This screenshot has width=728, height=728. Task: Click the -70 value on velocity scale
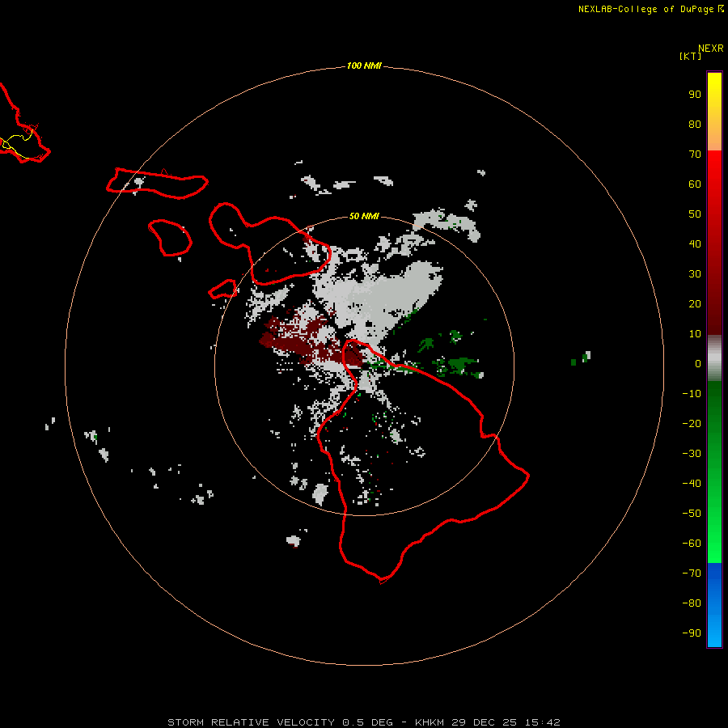pos(692,574)
